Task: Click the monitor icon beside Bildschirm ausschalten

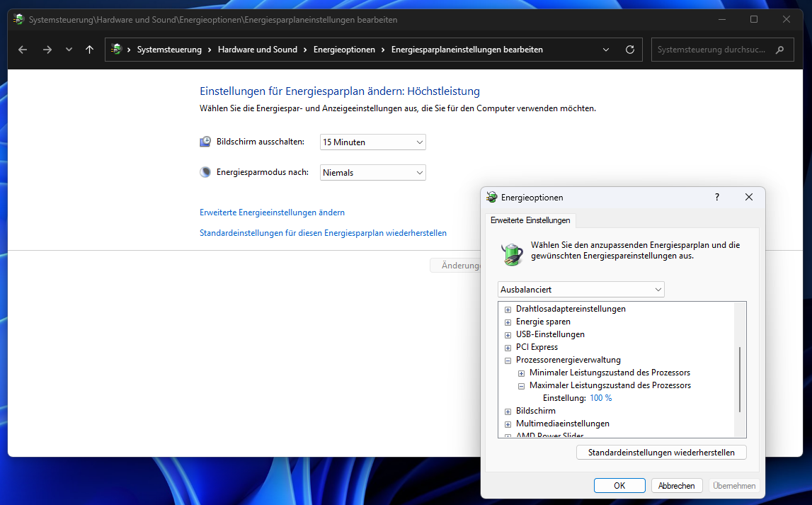Action: click(205, 142)
